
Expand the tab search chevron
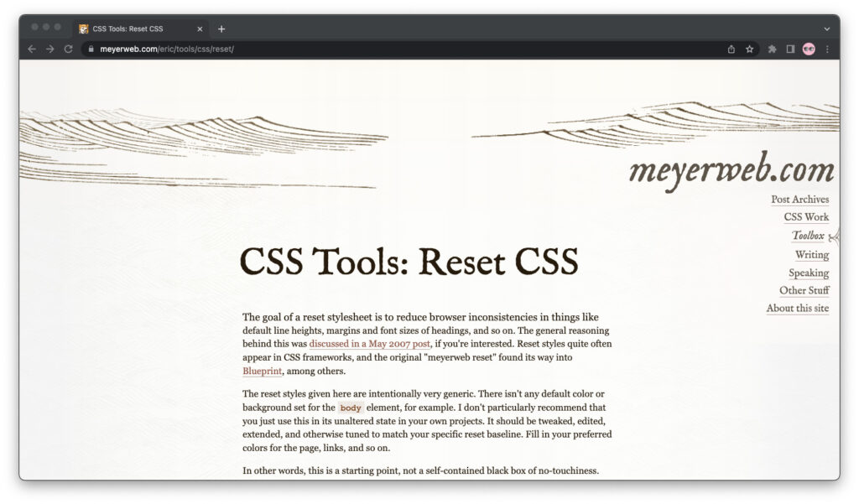click(827, 29)
